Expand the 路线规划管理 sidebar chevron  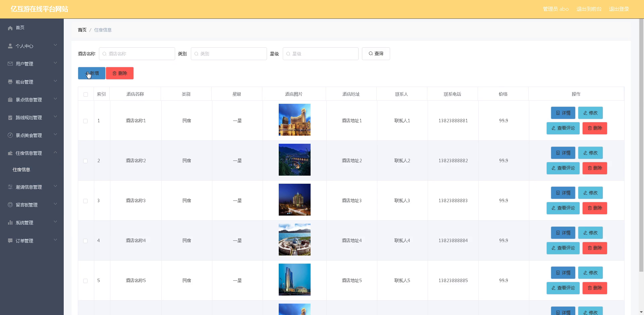(55, 117)
